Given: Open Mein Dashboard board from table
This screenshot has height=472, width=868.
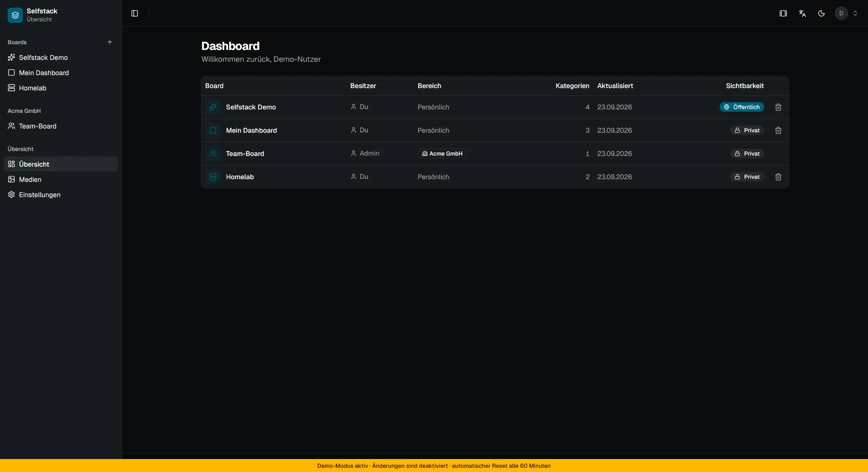Looking at the screenshot, I should coord(251,130).
